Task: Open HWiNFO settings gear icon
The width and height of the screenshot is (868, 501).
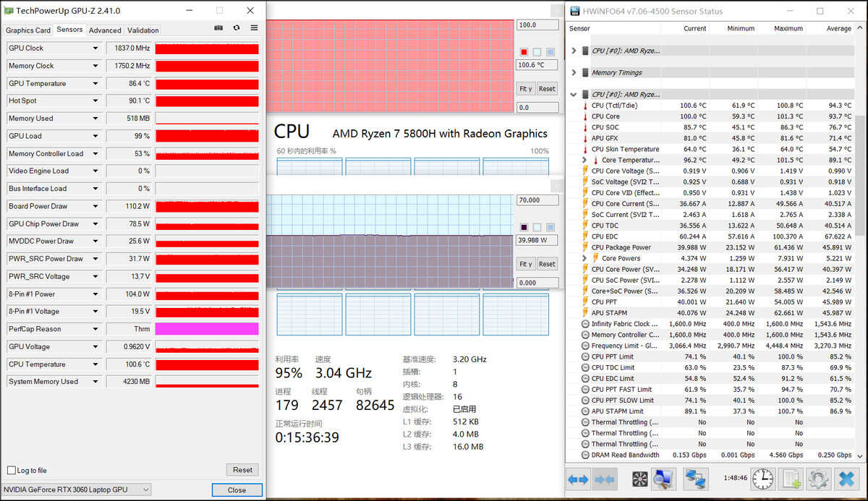Action: click(818, 479)
